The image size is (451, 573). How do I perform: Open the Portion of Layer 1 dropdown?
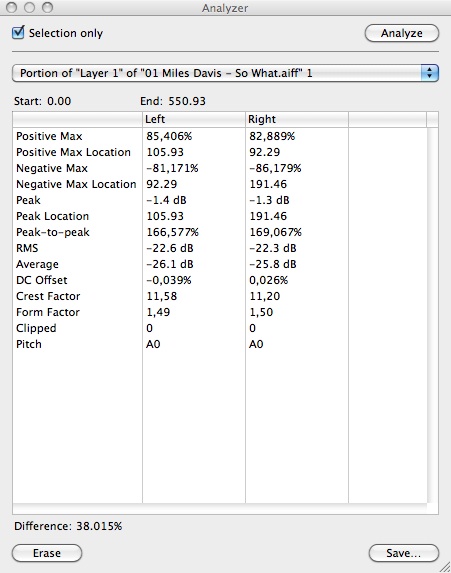point(225,73)
